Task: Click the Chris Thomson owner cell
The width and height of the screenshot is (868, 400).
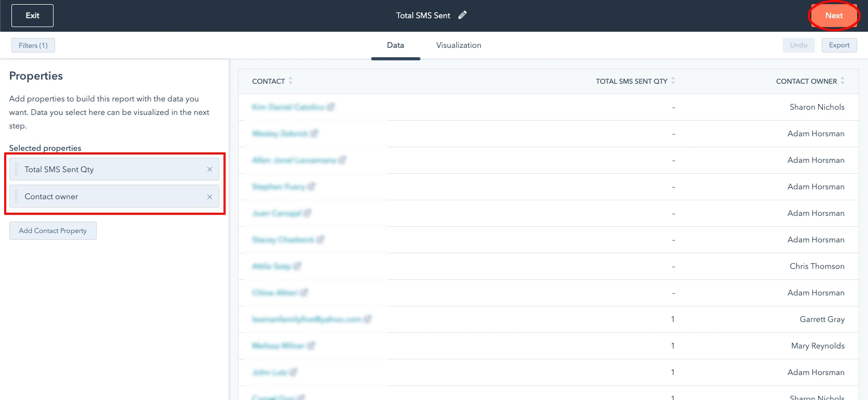Action: coord(817,266)
